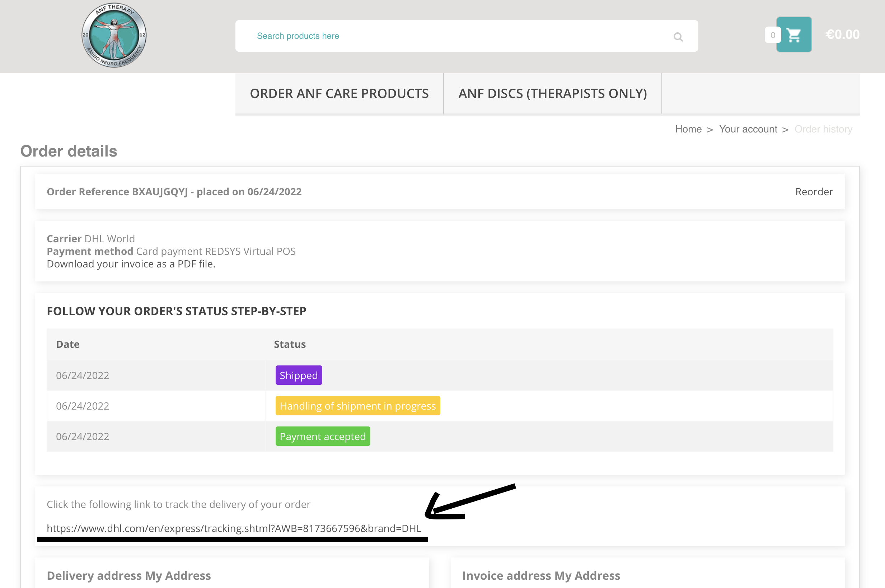This screenshot has height=588, width=885.
Task: Click the search magnifier icon
Action: pyautogui.click(x=678, y=36)
